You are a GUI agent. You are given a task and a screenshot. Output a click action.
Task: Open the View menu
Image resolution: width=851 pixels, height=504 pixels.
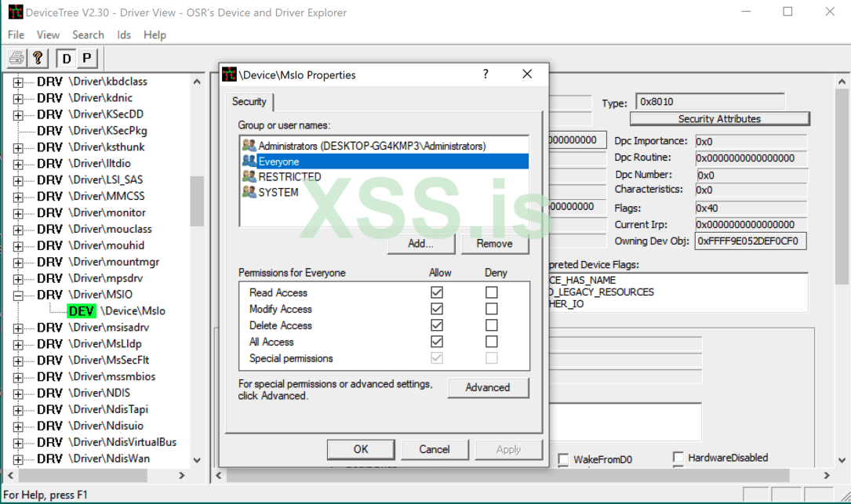point(48,34)
